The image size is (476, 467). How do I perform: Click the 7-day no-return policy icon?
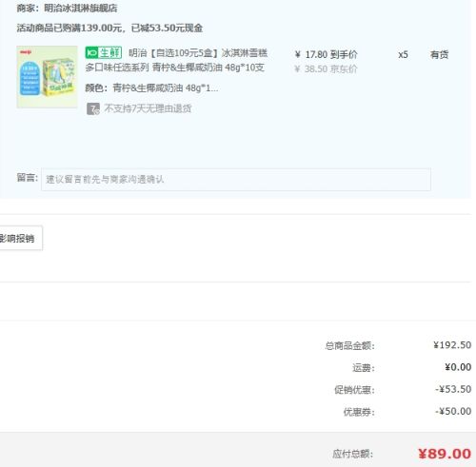click(x=93, y=108)
